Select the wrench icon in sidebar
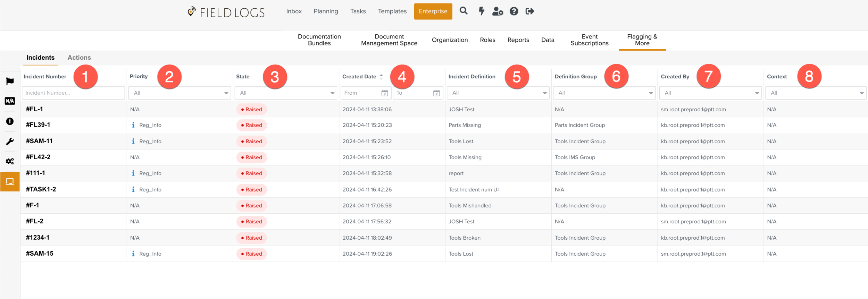868x299 pixels. pos(10,142)
